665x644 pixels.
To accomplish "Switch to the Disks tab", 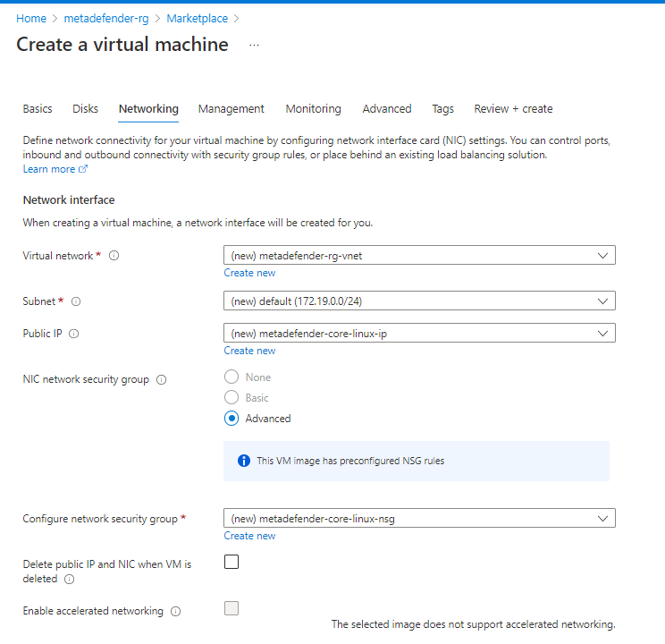I will coord(85,109).
